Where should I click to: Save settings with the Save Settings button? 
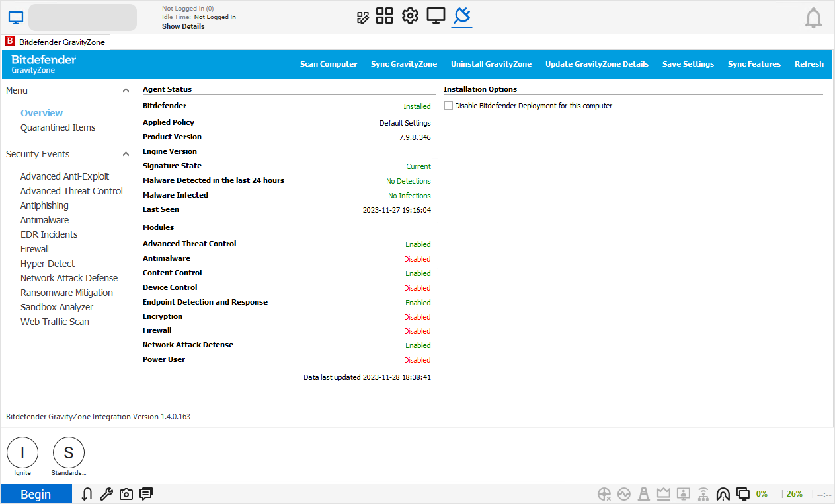tap(688, 64)
